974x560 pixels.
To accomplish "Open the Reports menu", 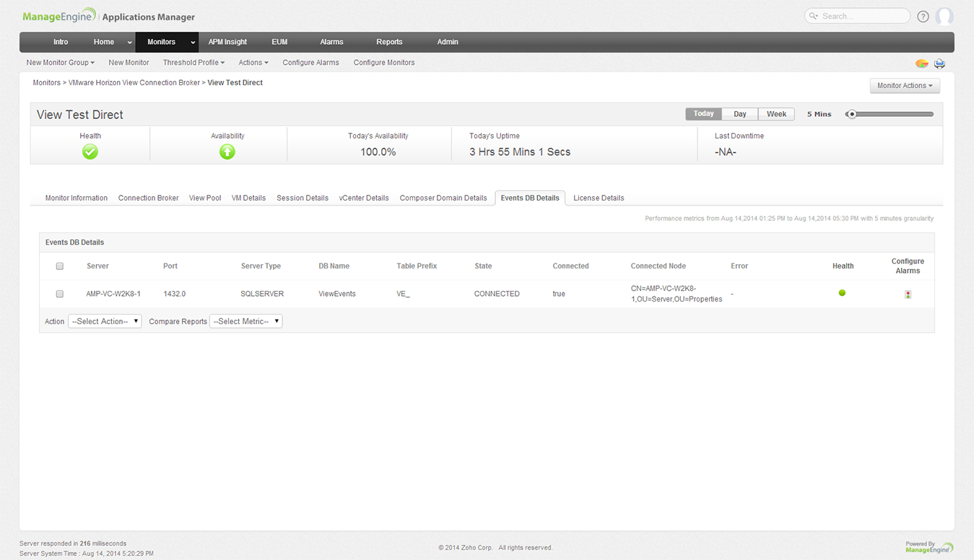I will tap(389, 42).
